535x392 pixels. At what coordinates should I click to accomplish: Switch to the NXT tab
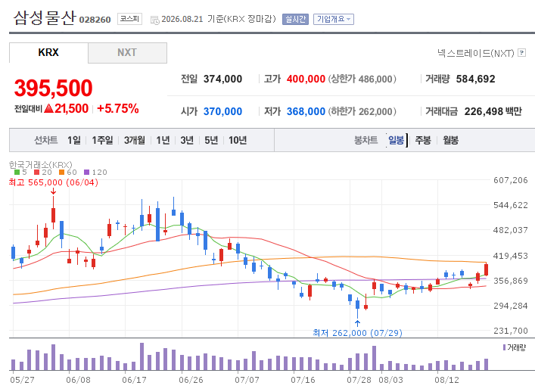pos(127,52)
